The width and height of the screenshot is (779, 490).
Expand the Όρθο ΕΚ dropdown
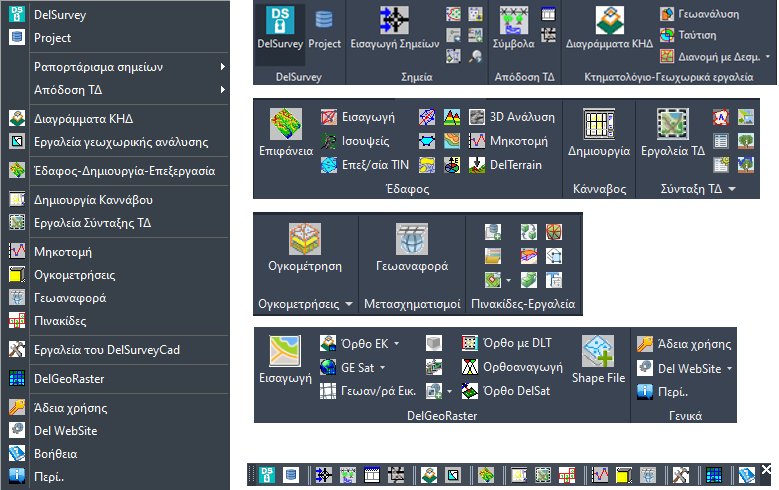tap(396, 344)
